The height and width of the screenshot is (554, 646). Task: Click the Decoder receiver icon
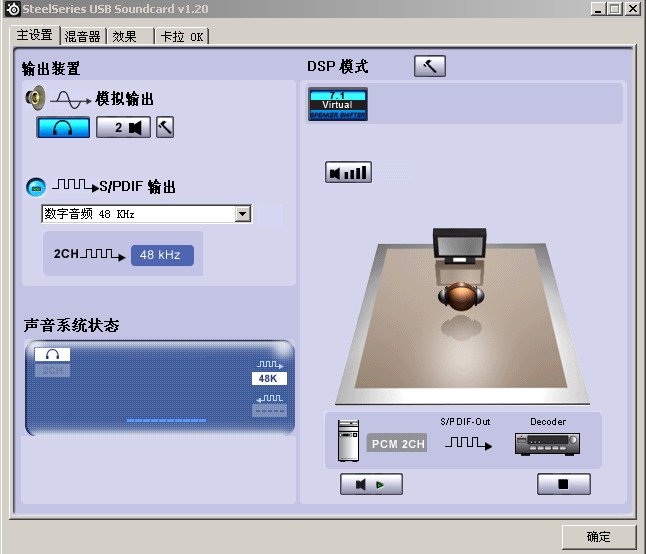[548, 444]
